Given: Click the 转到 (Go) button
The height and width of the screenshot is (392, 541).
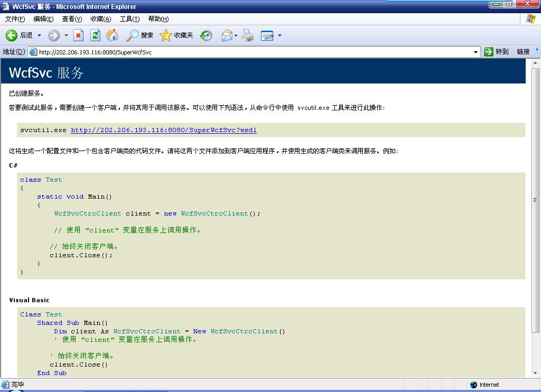Looking at the screenshot, I should [497, 52].
